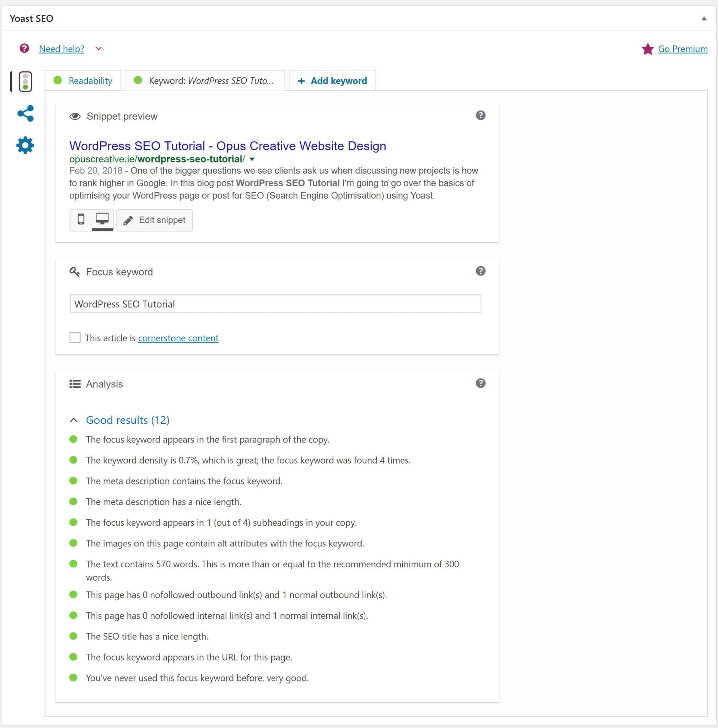
Task: Open the cornerstone content link
Action: click(x=178, y=338)
